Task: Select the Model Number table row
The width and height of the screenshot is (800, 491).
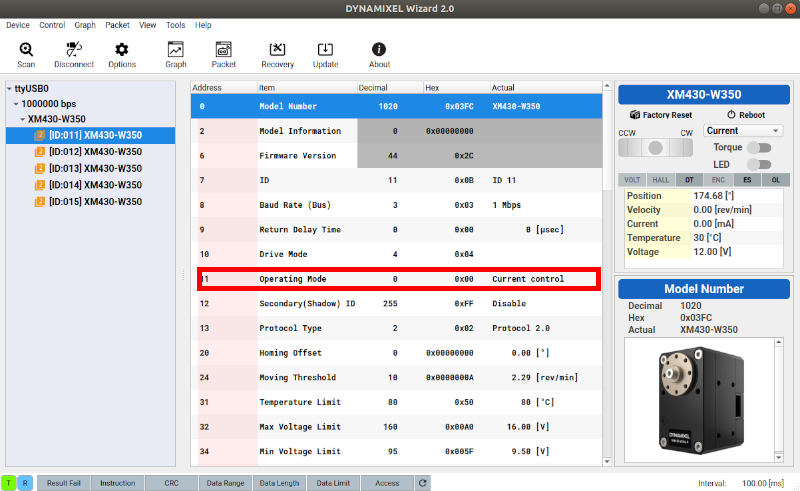Action: pos(396,106)
